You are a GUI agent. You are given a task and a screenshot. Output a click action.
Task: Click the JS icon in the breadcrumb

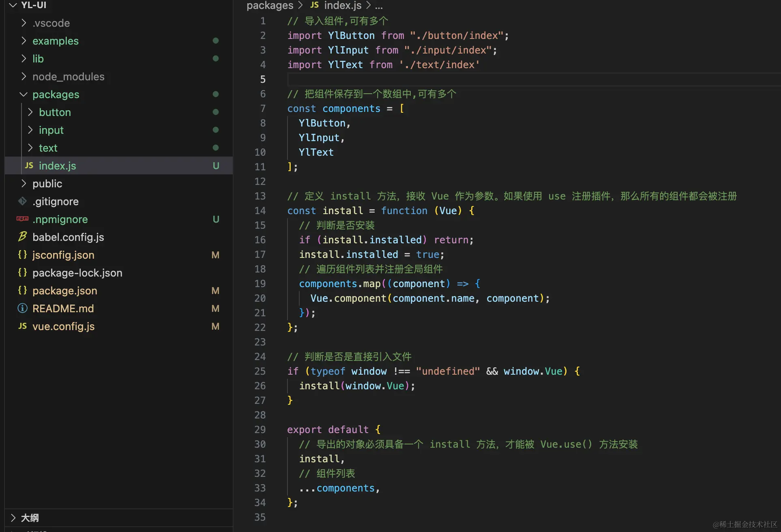[x=314, y=5]
